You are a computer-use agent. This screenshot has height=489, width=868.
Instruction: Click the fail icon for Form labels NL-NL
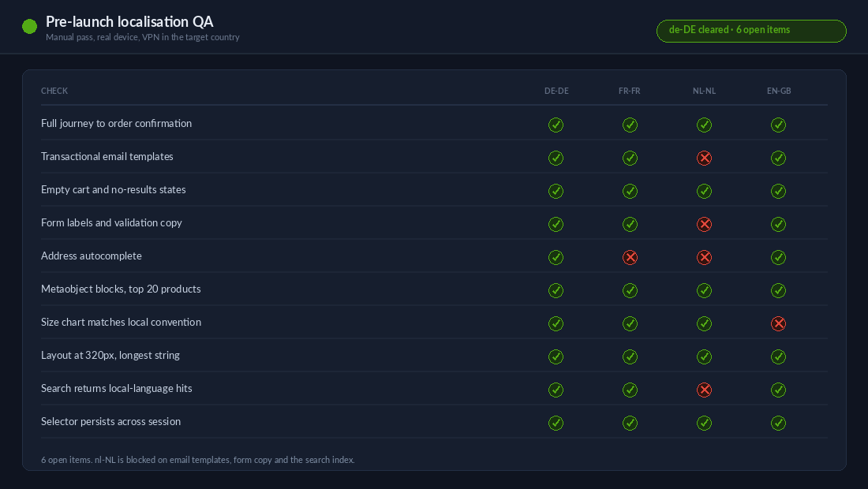tap(704, 225)
